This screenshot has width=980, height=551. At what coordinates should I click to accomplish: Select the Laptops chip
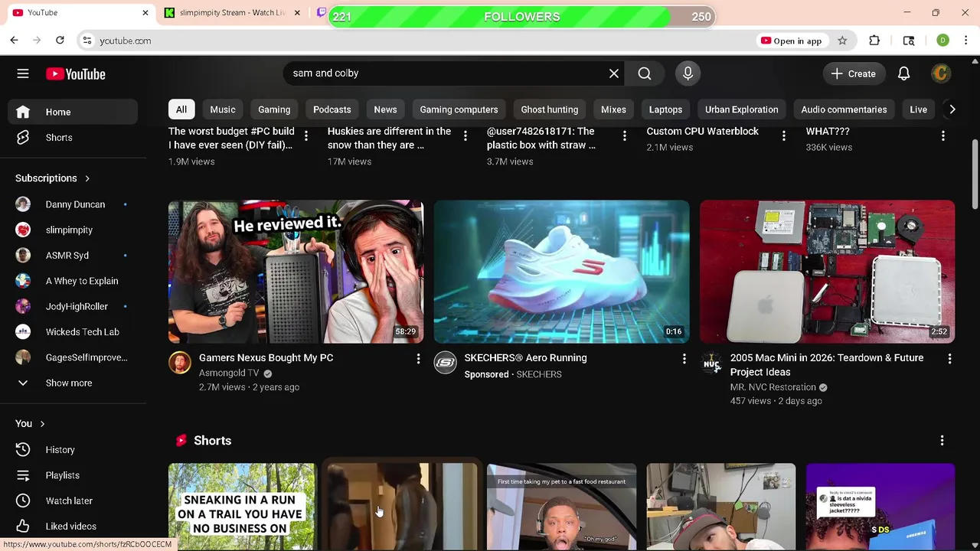click(x=665, y=109)
